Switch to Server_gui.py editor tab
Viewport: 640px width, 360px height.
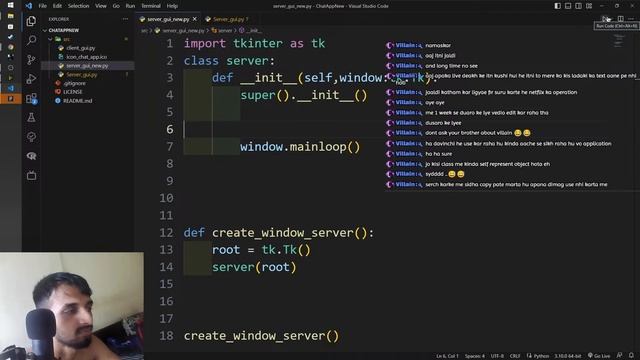(227, 19)
